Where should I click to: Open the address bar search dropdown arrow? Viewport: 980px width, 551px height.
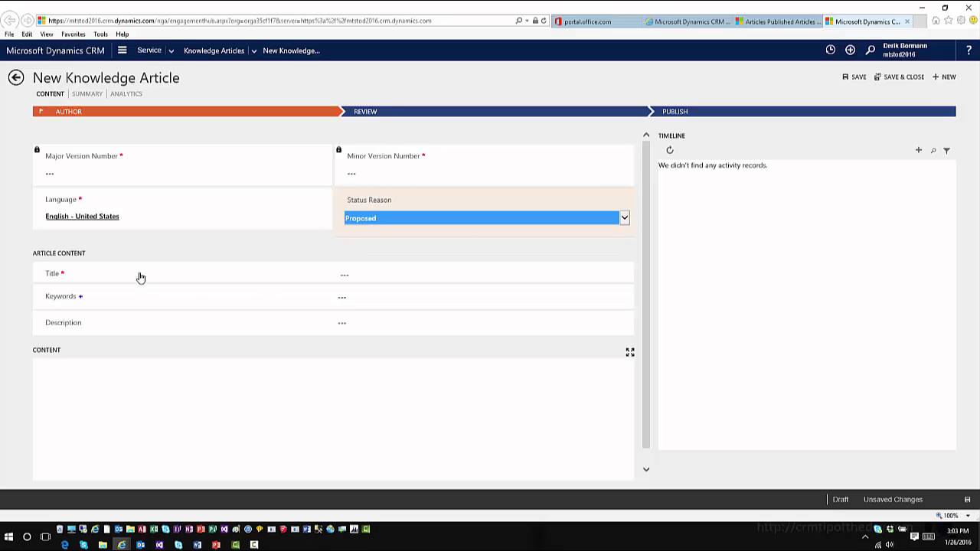coord(527,21)
